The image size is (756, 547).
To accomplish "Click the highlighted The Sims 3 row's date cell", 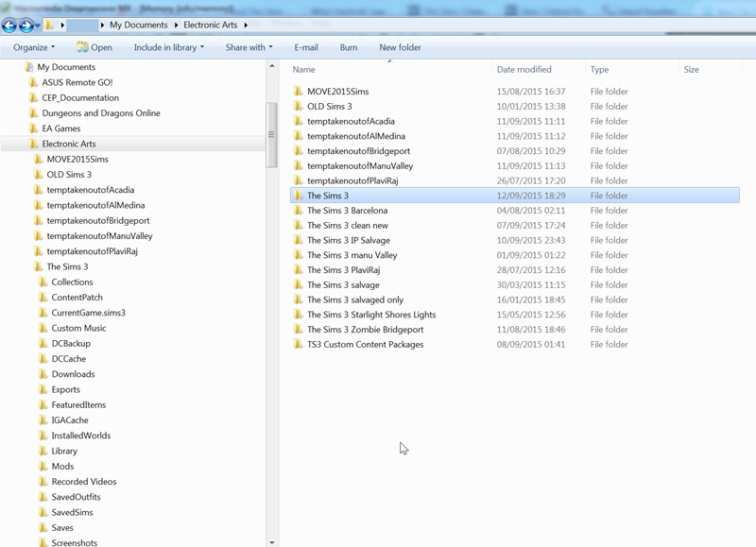I will (x=531, y=196).
